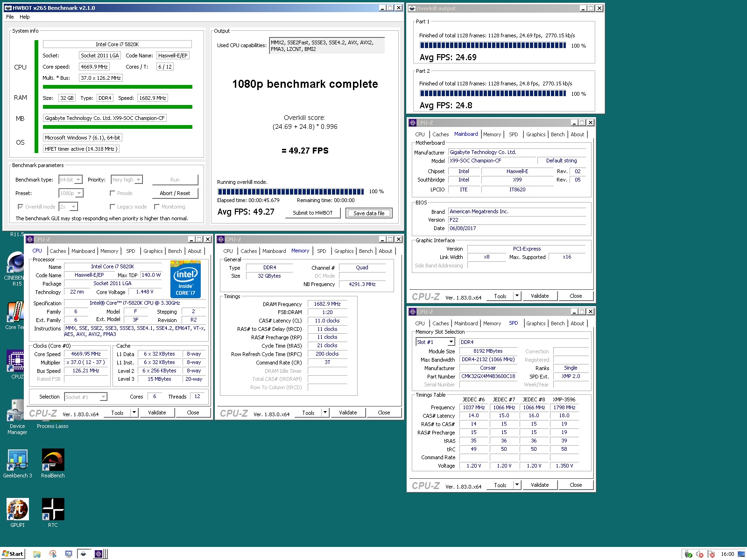Click the Part 1 progress bar
The height and width of the screenshot is (560, 747).
(493, 45)
